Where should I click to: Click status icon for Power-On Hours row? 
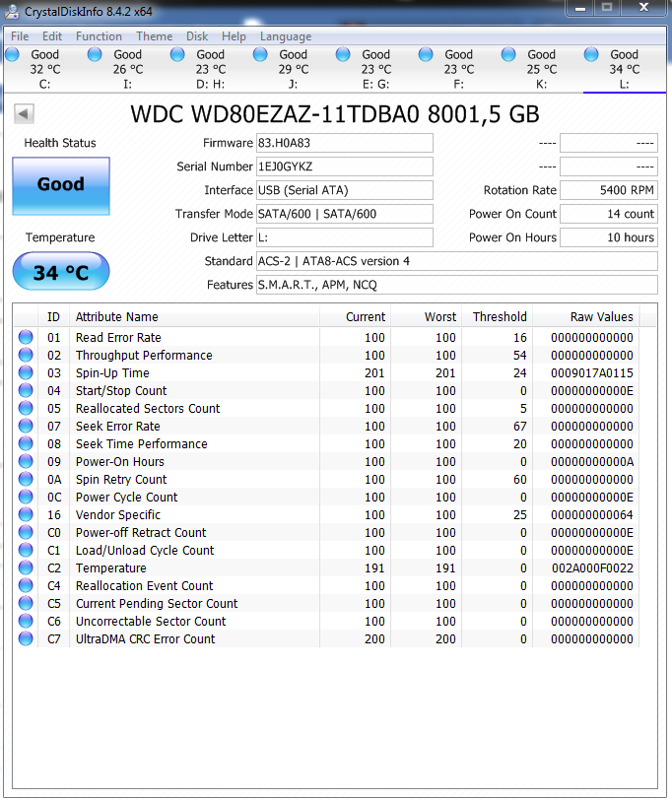click(26, 461)
